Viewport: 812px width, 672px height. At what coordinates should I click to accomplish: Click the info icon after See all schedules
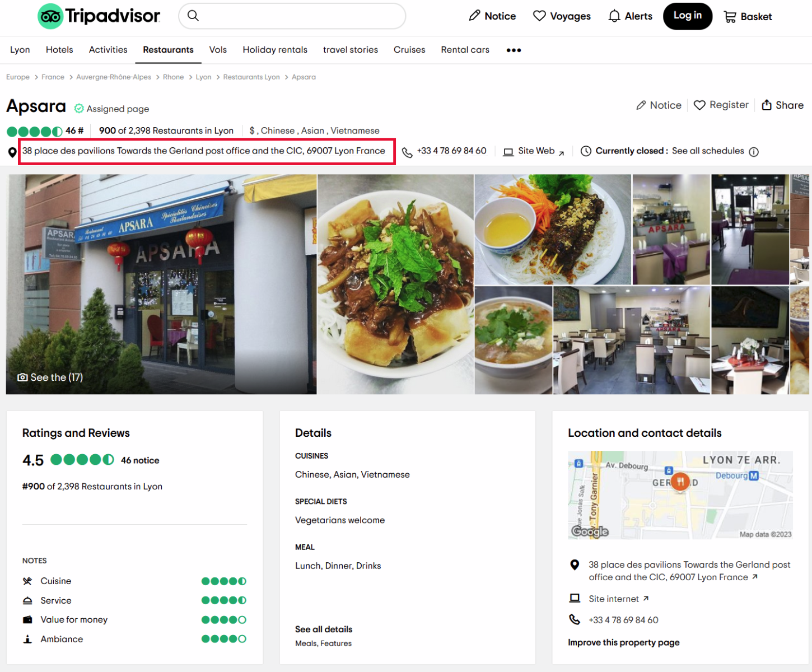click(754, 152)
